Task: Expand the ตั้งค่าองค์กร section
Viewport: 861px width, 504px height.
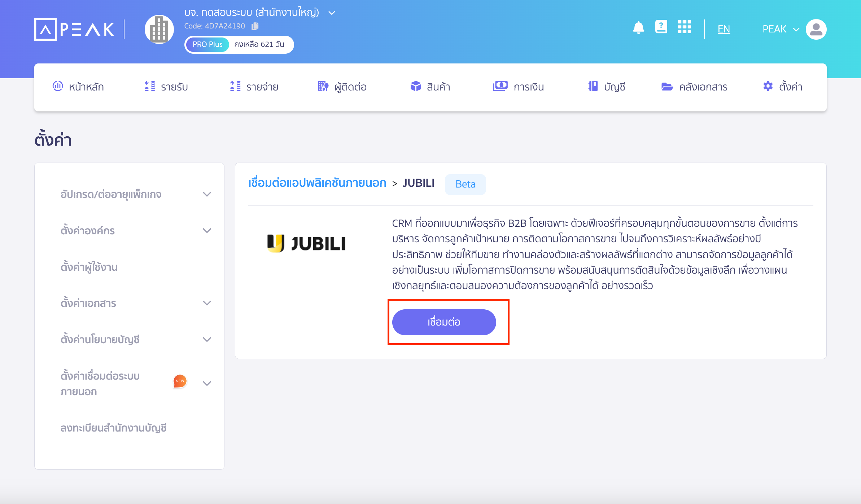Action: click(x=207, y=230)
